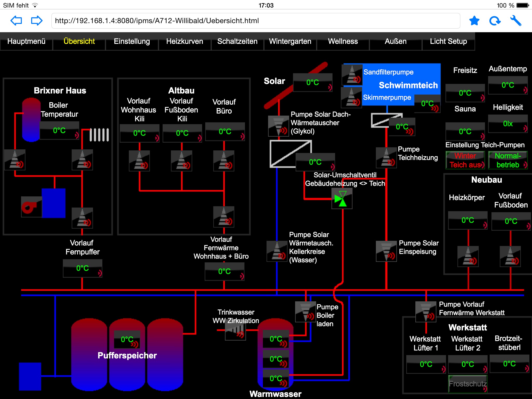This screenshot has height=399, width=532.
Task: Open the Helligkeit 0lx value box
Action: pos(508,124)
